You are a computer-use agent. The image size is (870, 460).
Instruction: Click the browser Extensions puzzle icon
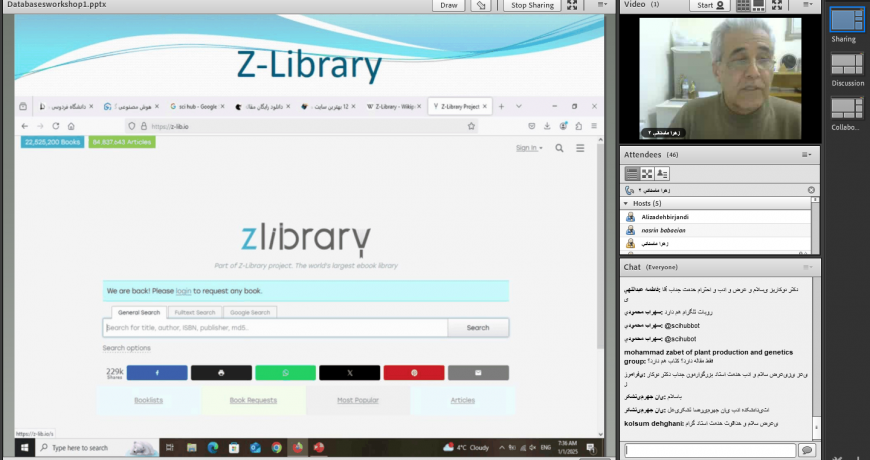pyautogui.click(x=578, y=127)
